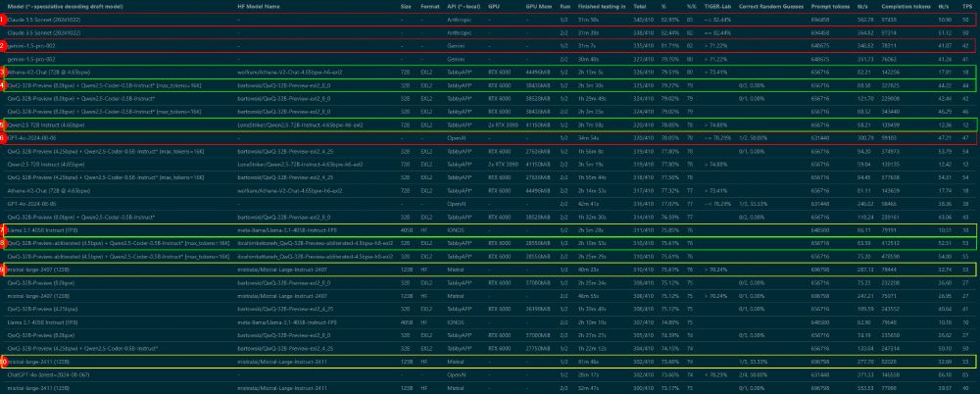Viewport: 980px width, 394px height.
Task: Click the '31m 7s' testing time
Action: [x=587, y=46]
